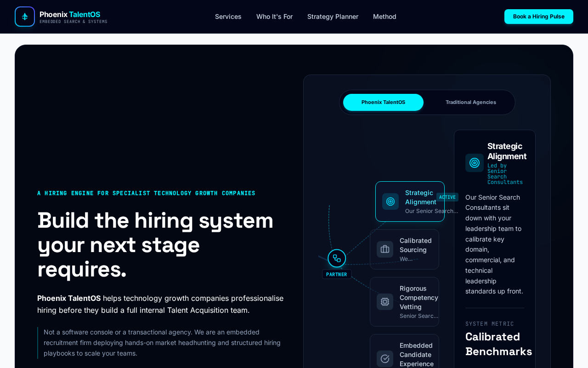Switch to Phoenix TalentOS comparison view
The image size is (588, 368).
[383, 102]
